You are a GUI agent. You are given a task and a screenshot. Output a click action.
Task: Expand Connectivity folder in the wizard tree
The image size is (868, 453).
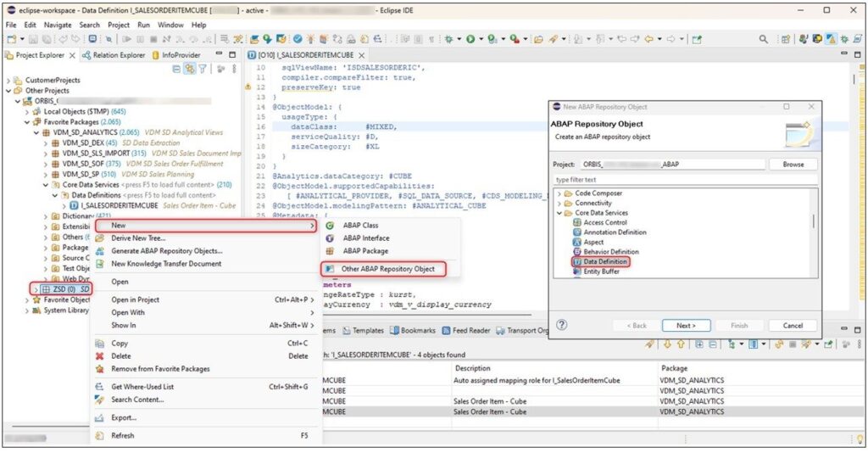click(x=559, y=204)
